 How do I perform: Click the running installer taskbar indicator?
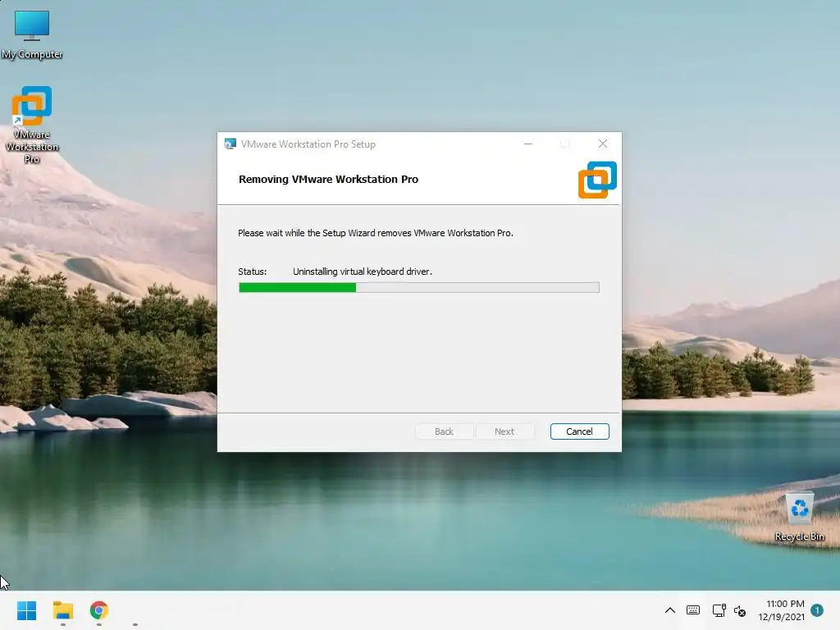pos(135,624)
